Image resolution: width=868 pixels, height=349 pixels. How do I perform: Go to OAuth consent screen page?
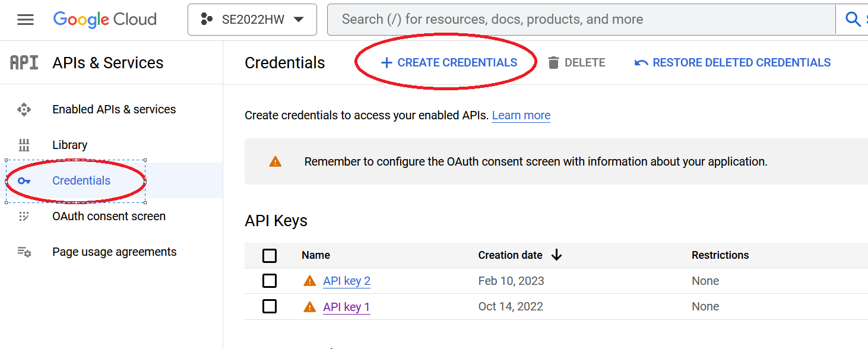pos(109,216)
